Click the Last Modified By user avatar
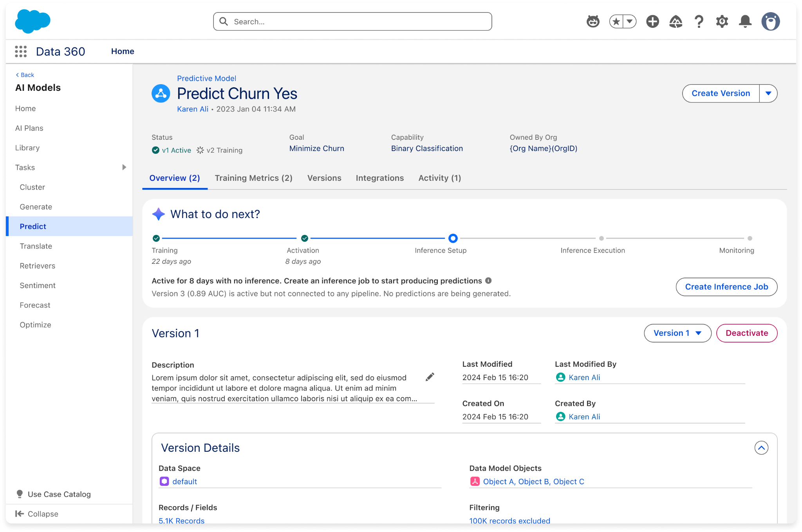This screenshot has height=532, width=802. click(560, 377)
